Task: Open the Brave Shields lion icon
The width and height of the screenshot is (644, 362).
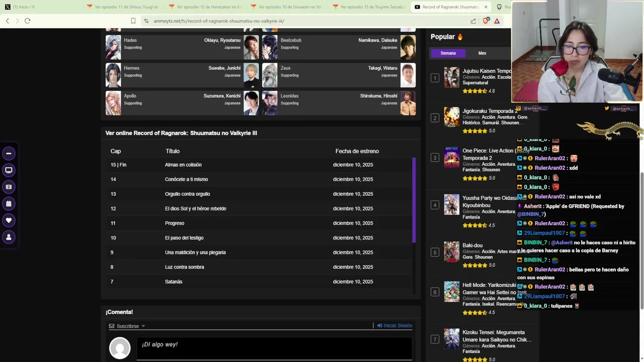Action: [x=486, y=21]
